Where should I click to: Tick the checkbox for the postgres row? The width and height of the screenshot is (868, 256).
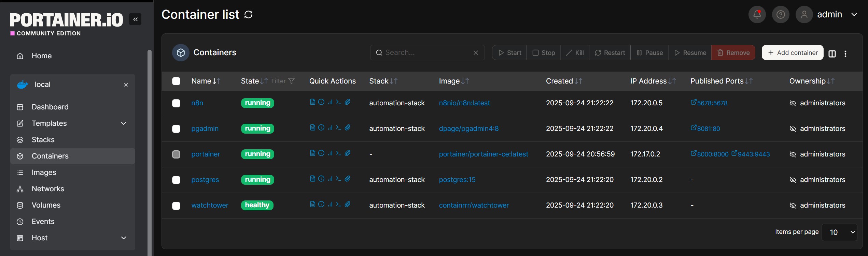coord(176,180)
